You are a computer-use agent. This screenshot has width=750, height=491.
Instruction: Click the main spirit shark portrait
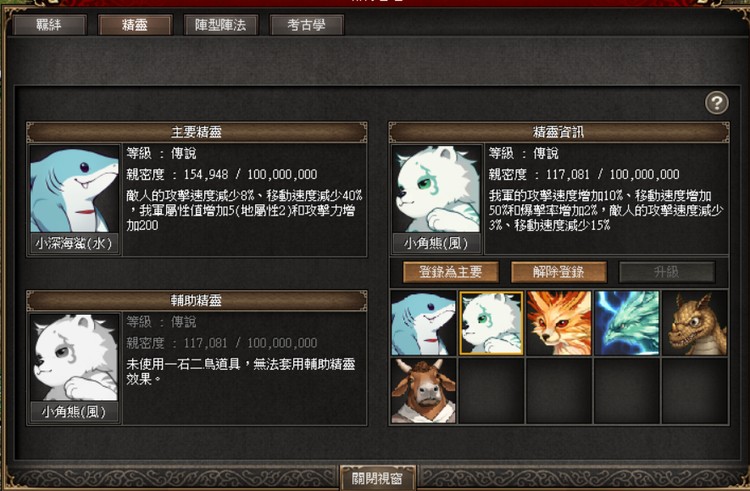74,189
